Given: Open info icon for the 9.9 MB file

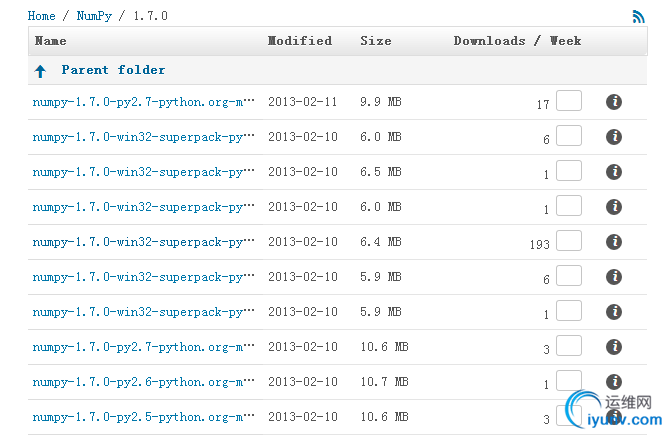Looking at the screenshot, I should pos(614,102).
